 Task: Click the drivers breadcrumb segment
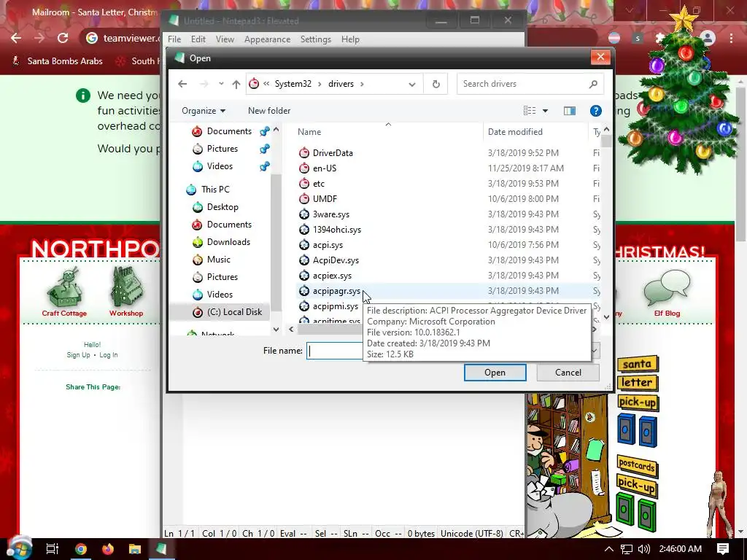click(341, 84)
